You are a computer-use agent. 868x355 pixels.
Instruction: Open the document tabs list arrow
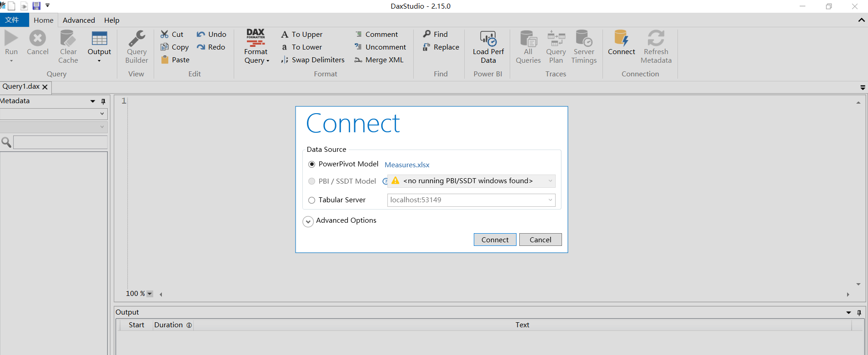click(862, 87)
